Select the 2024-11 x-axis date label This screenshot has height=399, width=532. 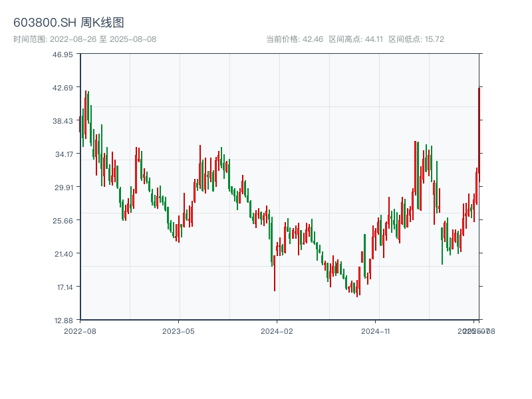pyautogui.click(x=375, y=331)
